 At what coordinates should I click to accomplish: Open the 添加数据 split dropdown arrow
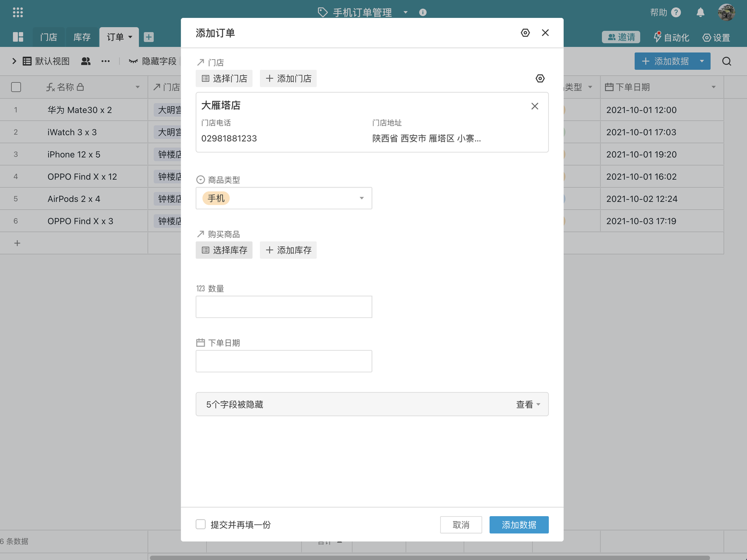702,61
